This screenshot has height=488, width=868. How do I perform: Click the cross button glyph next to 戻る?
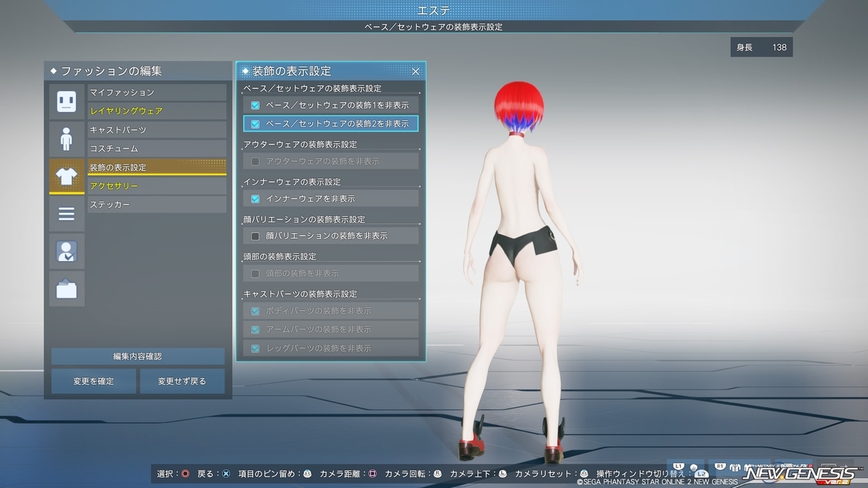pos(226,474)
